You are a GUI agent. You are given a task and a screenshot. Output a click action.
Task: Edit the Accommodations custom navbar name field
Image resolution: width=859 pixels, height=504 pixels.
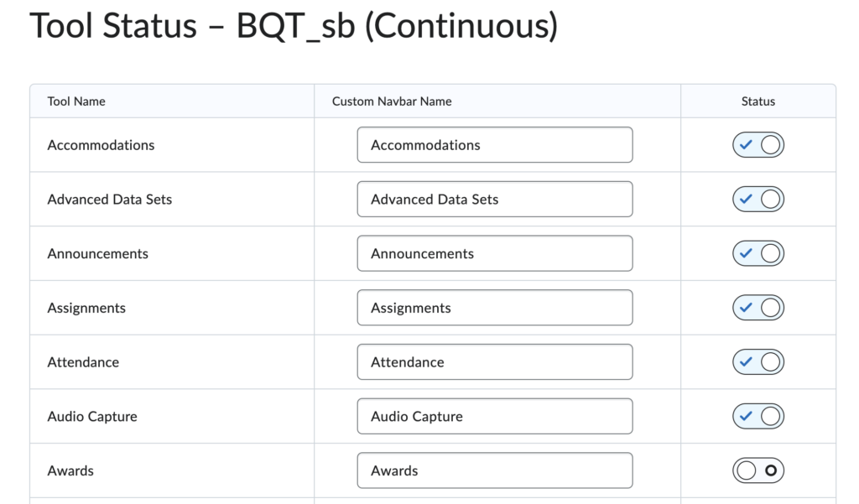pyautogui.click(x=495, y=145)
